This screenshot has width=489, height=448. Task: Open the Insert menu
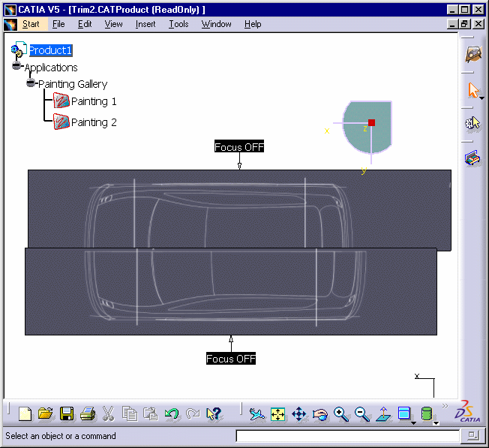tap(145, 24)
